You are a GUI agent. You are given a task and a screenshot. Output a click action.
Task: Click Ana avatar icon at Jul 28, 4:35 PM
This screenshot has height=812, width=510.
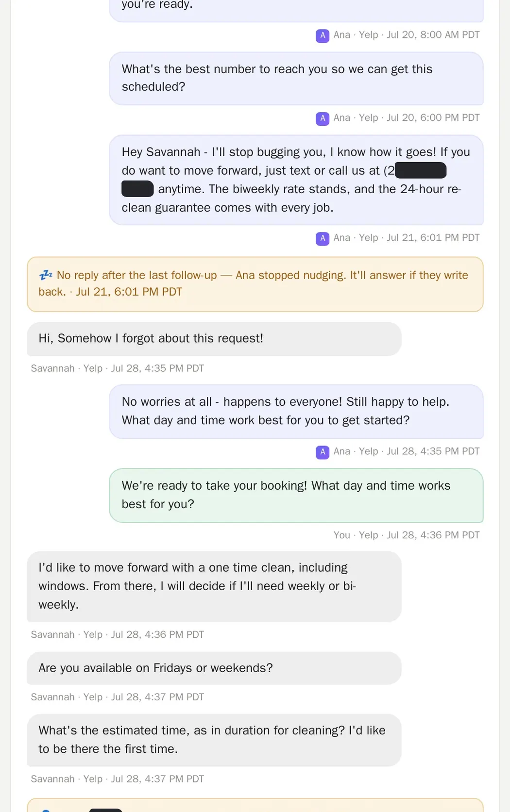(x=323, y=452)
